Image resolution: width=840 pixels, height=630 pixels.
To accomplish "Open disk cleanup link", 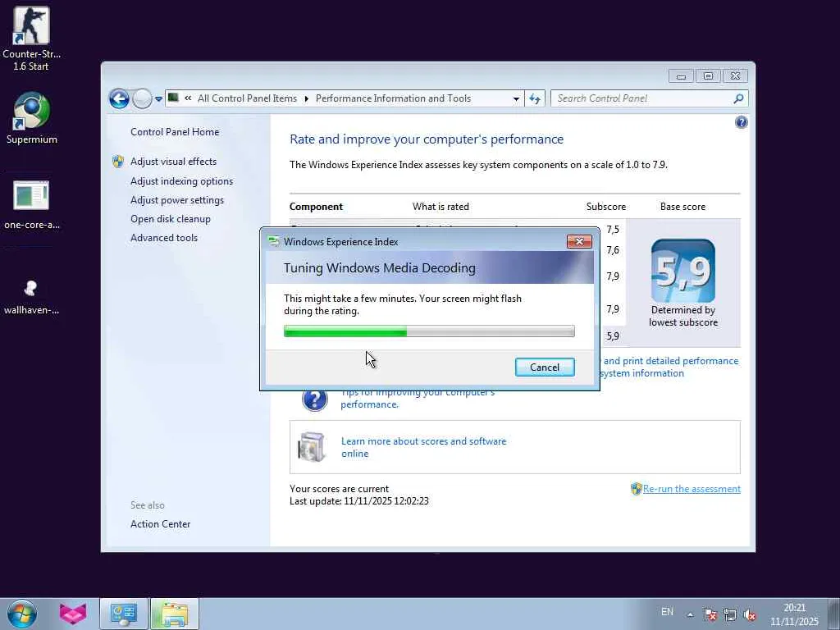I will pyautogui.click(x=171, y=218).
